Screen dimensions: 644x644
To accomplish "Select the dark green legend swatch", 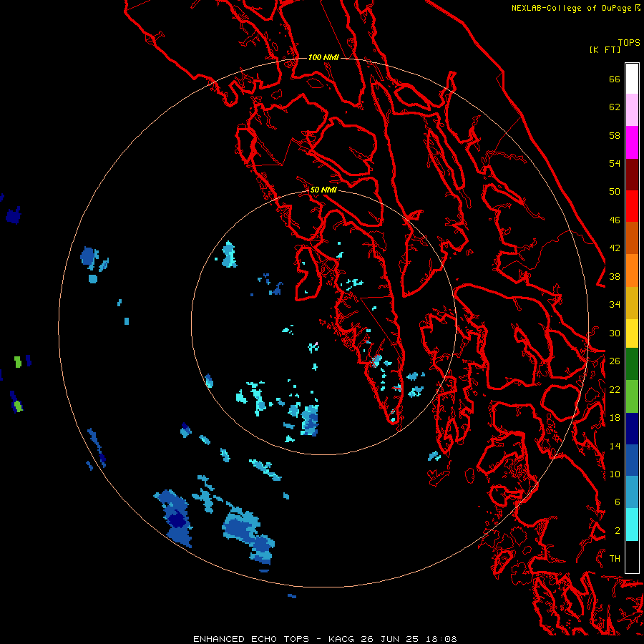I will (632, 364).
